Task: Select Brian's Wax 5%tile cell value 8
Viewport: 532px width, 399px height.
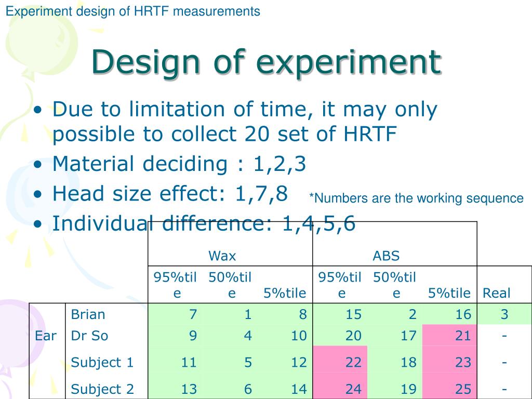Action: click(x=285, y=314)
